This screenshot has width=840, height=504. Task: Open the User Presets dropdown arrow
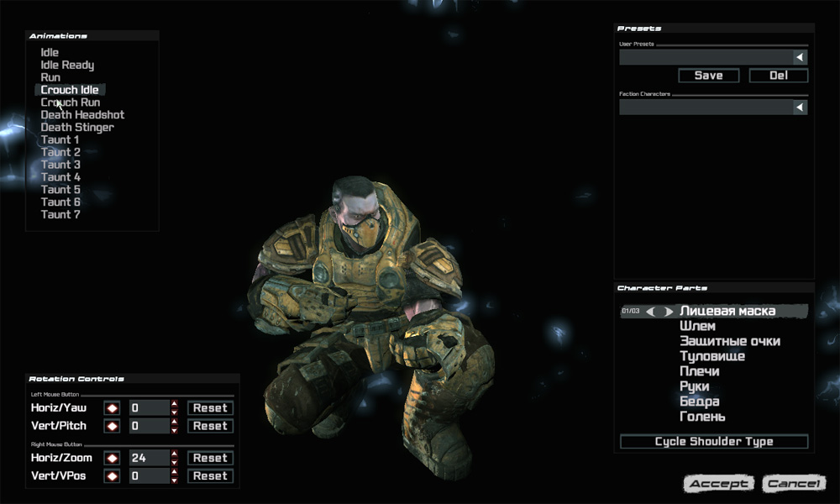click(800, 57)
